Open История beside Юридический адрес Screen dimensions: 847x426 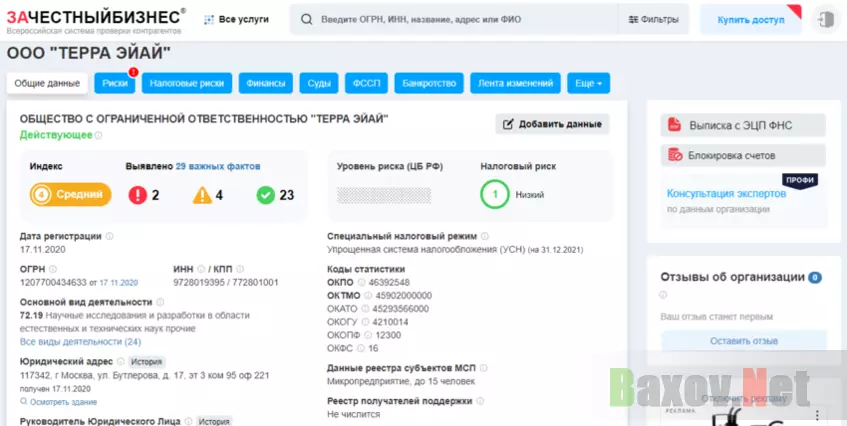[146, 362]
